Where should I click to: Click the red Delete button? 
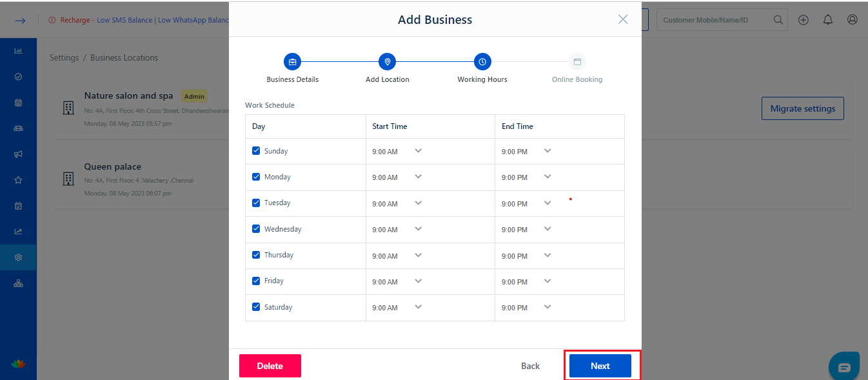270,366
